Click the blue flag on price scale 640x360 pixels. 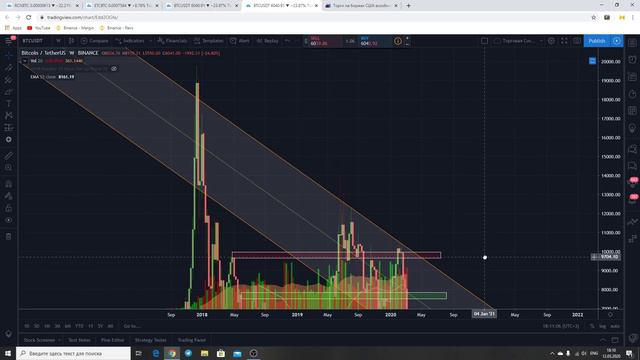592,61
